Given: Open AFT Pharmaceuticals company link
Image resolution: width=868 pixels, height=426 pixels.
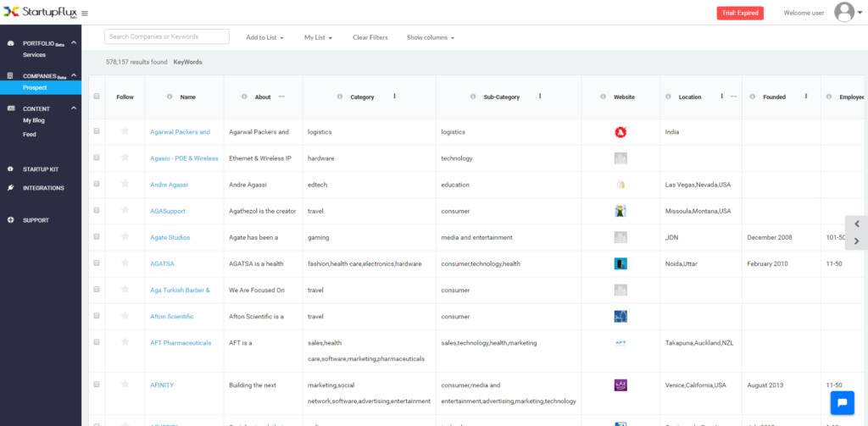Looking at the screenshot, I should click(181, 343).
